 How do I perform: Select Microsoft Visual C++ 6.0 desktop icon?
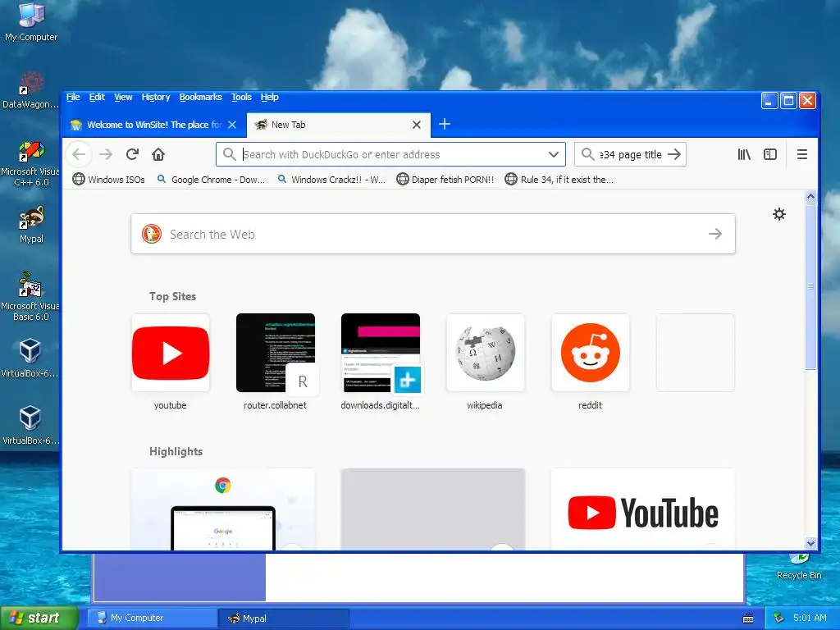click(x=30, y=163)
